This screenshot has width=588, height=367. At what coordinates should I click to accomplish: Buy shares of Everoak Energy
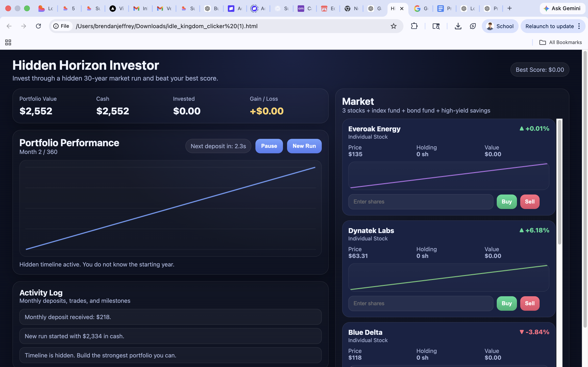[506, 201]
